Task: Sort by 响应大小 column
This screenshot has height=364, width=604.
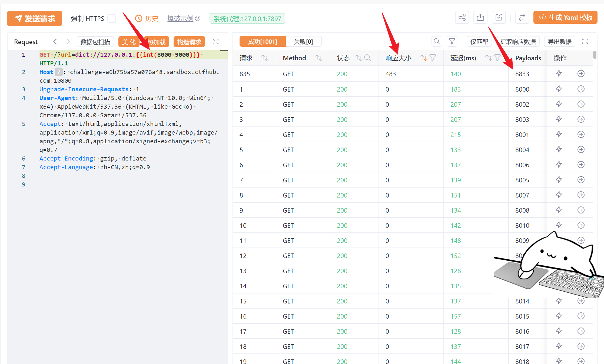Action: (423, 58)
